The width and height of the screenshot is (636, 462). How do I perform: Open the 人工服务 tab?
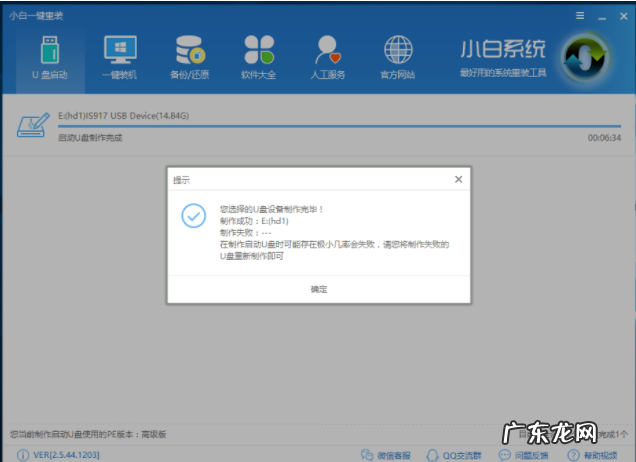328,58
